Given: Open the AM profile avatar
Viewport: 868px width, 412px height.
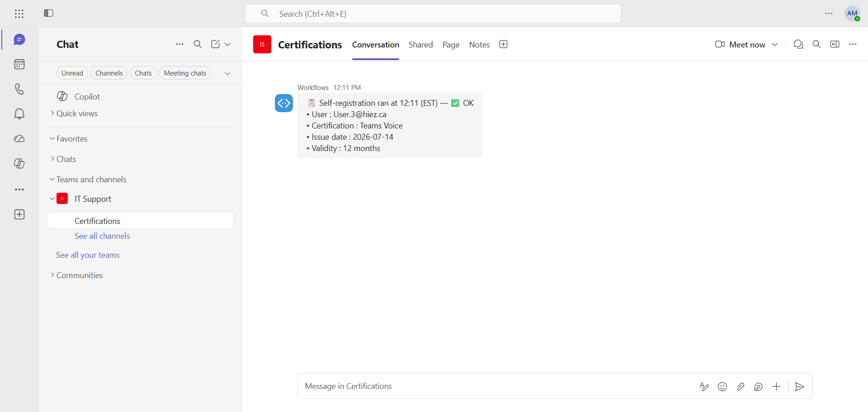Looking at the screenshot, I should click(x=852, y=14).
